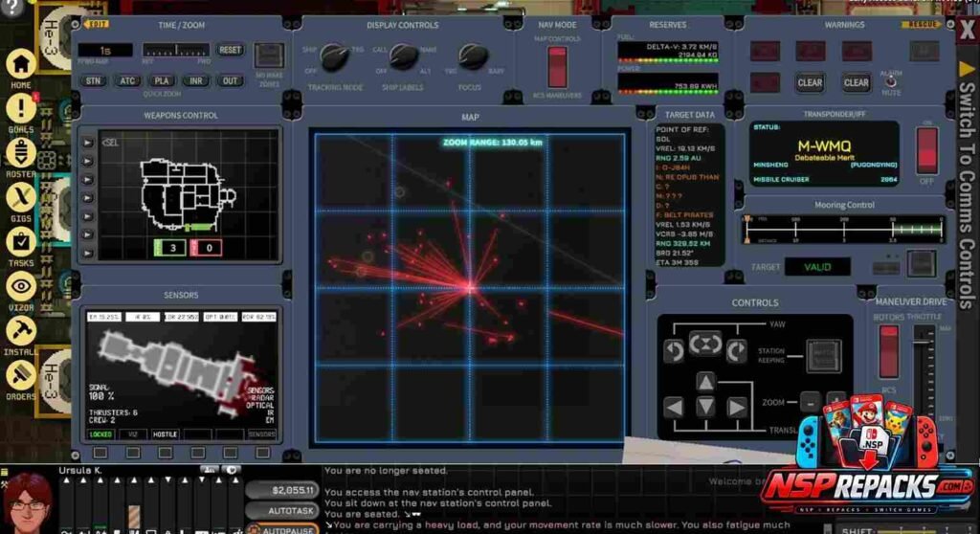Click the AUTOTASK button
Viewport: 980px width, 534px height.
(x=282, y=511)
